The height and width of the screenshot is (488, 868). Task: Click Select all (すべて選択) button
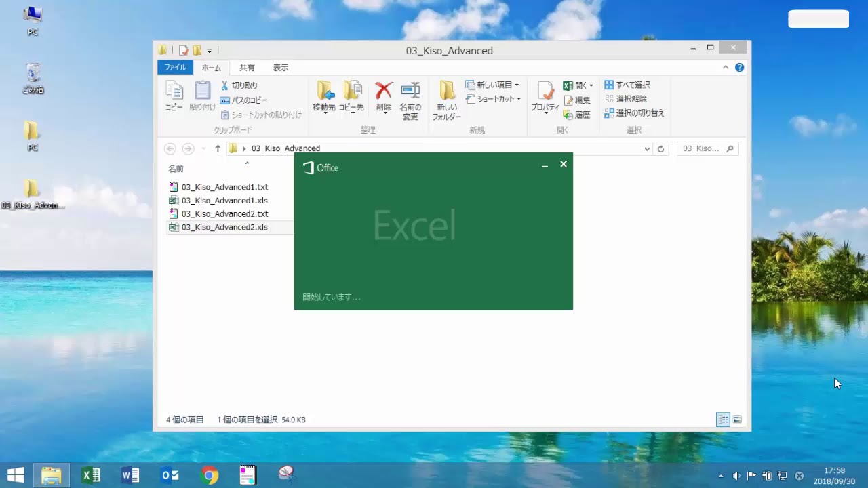[627, 85]
